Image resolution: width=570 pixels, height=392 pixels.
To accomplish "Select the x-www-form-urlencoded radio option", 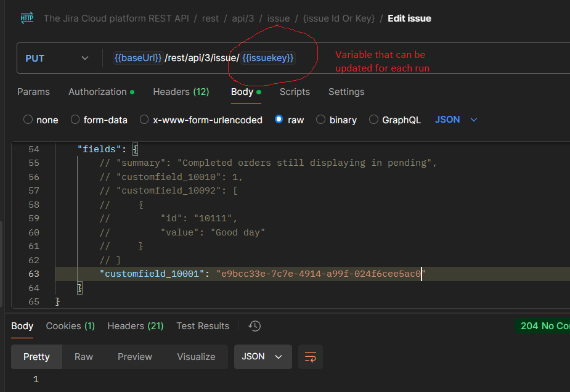I will click(x=144, y=120).
